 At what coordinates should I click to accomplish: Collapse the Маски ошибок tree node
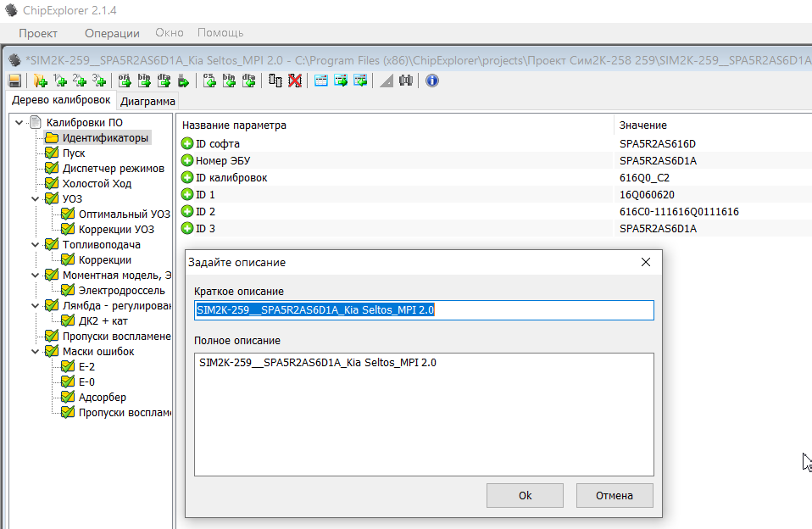click(x=36, y=352)
